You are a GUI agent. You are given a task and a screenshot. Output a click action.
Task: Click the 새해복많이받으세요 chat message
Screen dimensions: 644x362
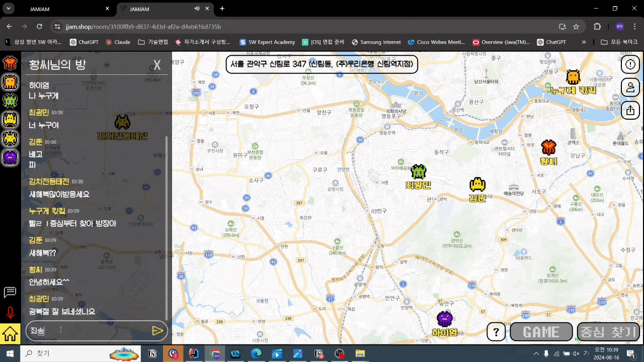59,194
